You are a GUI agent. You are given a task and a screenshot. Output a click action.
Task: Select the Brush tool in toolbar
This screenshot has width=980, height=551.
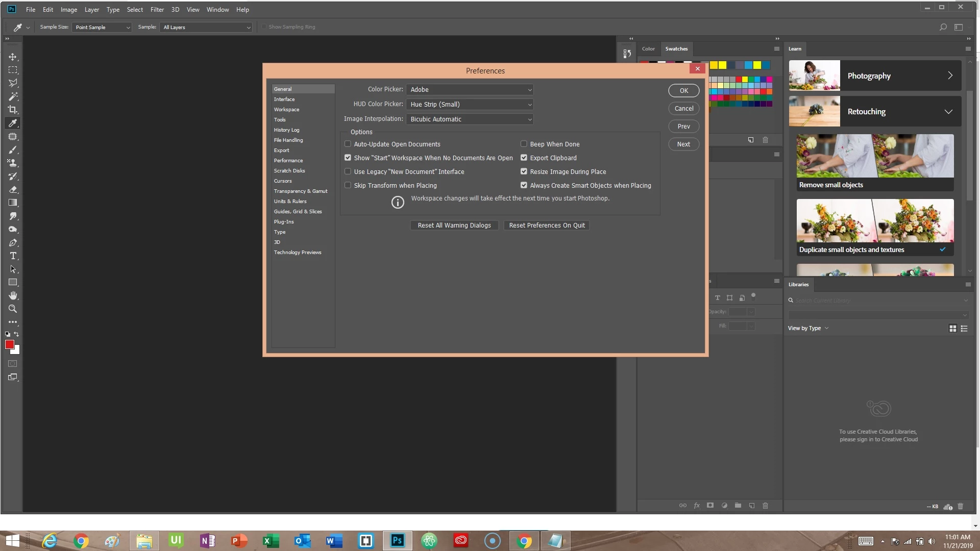(13, 150)
